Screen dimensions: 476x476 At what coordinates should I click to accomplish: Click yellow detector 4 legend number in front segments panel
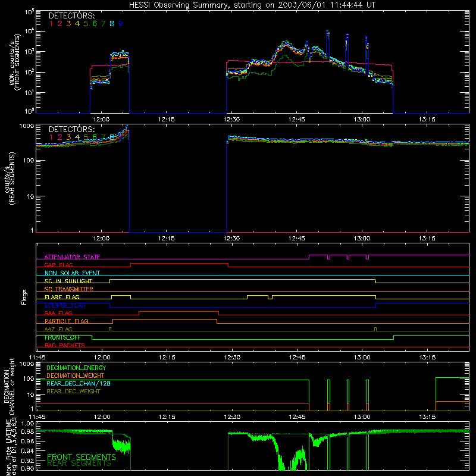coord(77,24)
